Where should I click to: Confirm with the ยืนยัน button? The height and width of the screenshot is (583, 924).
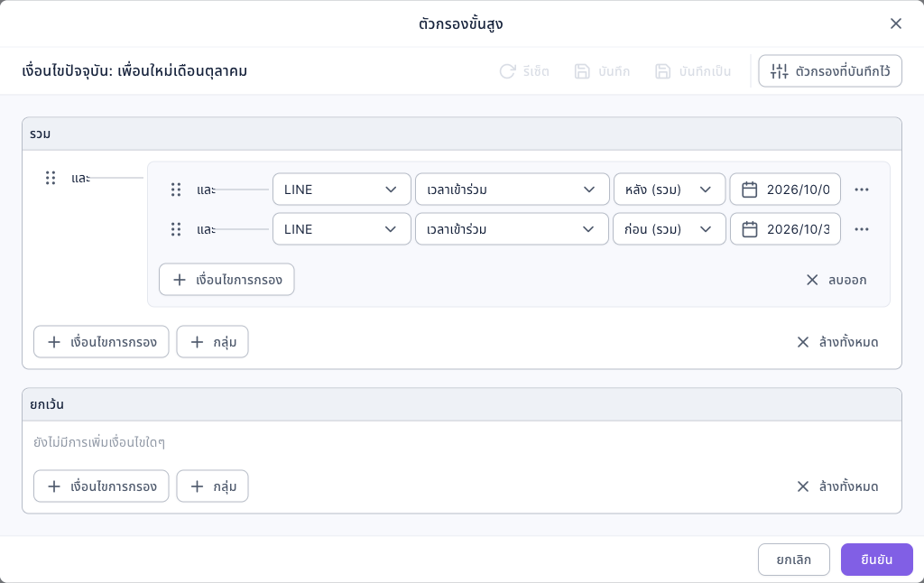click(x=877, y=560)
